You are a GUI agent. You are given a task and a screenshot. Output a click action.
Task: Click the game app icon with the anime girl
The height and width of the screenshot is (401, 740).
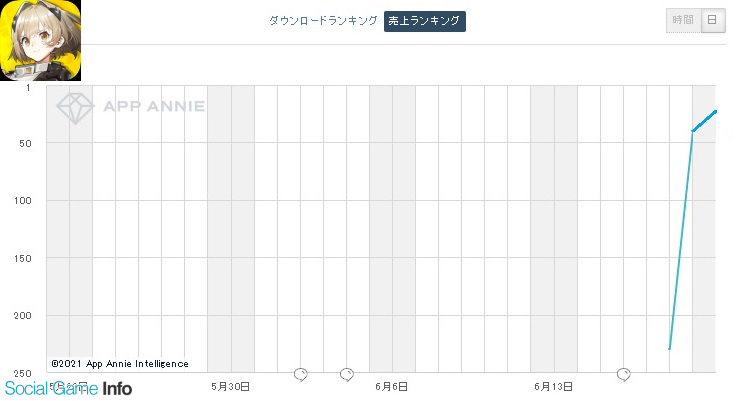coord(41,41)
